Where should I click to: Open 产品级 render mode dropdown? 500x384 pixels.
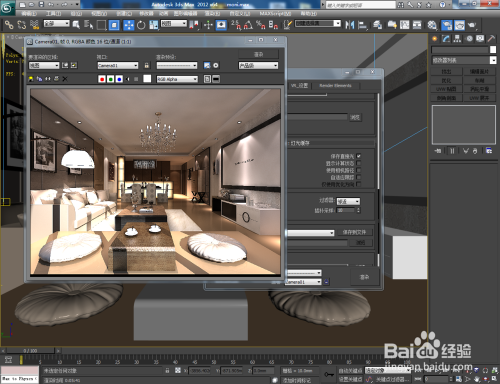point(258,65)
